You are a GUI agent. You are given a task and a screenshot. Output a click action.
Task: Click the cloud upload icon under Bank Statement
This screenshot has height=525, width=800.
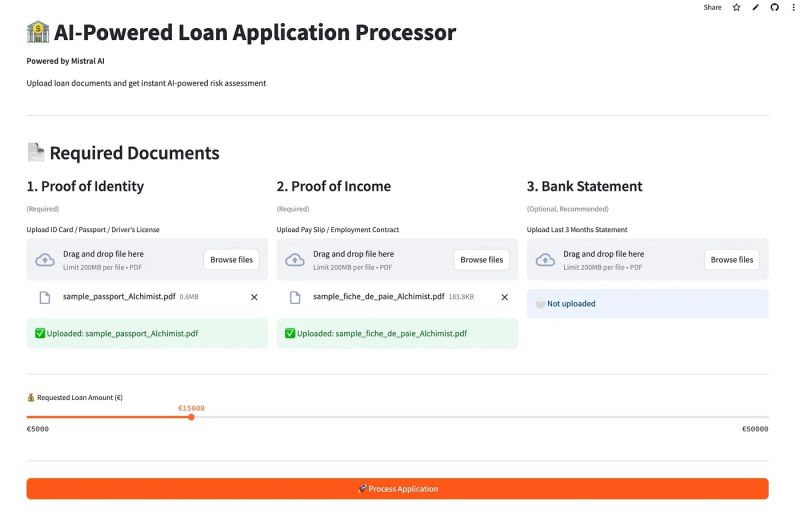tap(545, 260)
